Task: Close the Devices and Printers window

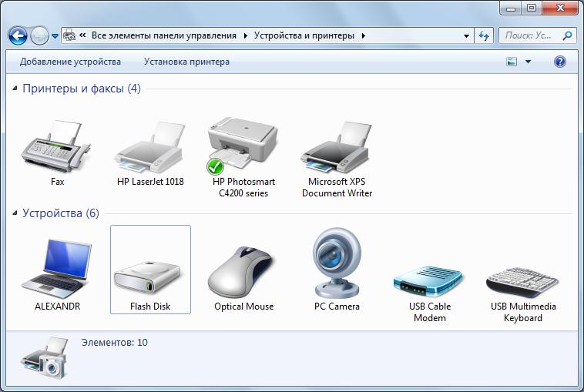Action: point(560,8)
